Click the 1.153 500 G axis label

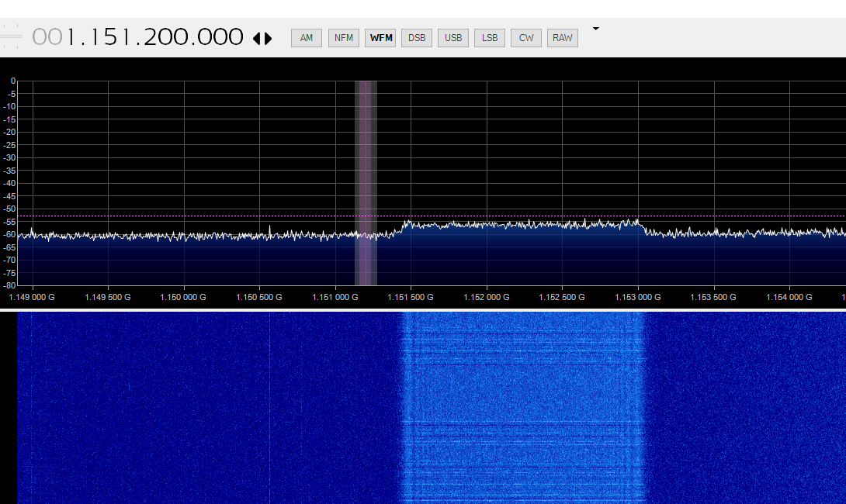[713, 297]
